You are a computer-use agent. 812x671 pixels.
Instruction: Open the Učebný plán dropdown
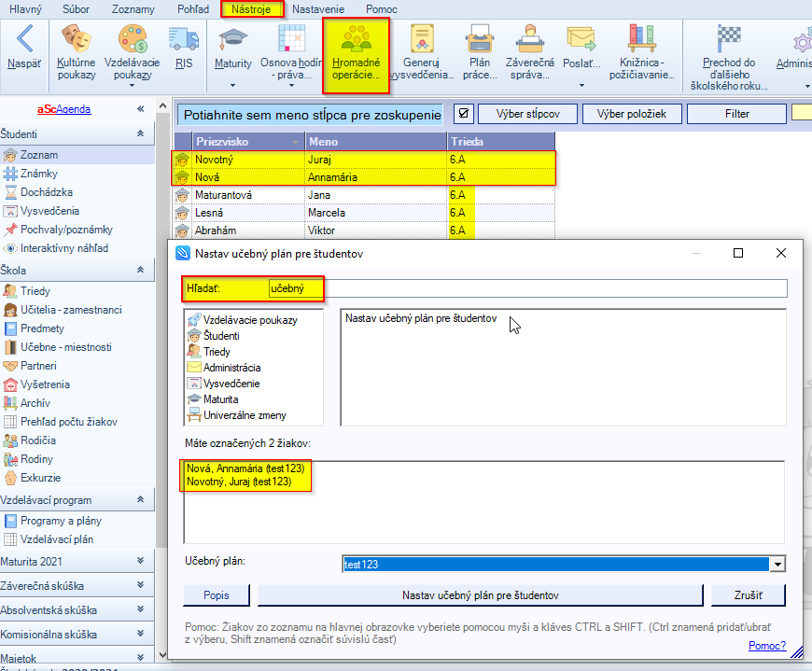pyautogui.click(x=777, y=564)
